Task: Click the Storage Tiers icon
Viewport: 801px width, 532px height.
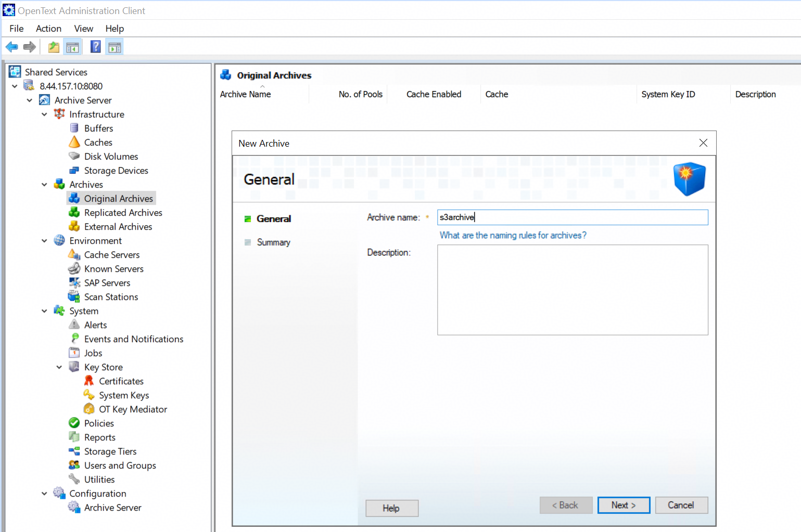Action: pos(74,451)
